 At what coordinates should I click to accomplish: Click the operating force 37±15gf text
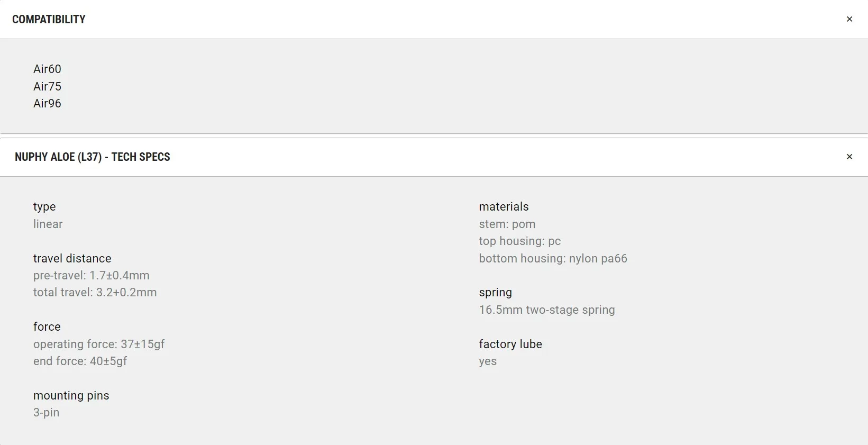click(x=99, y=344)
